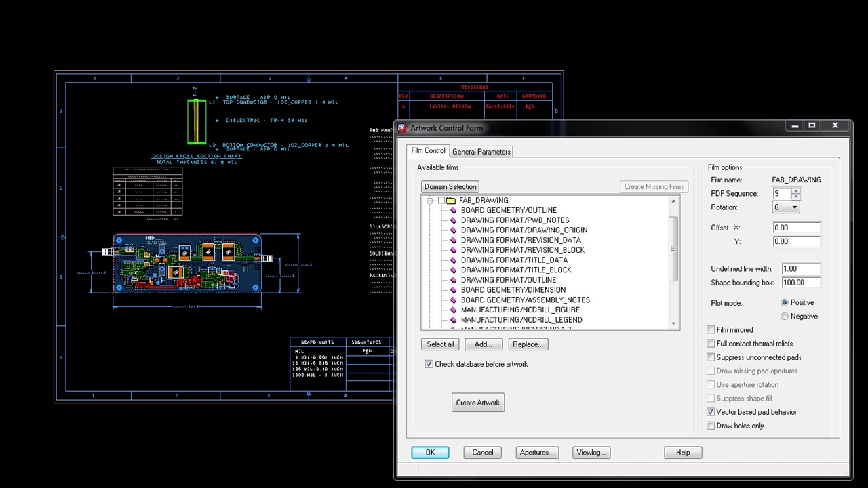This screenshot has height=488, width=868.
Task: Enable Full contact thermal-reliefs
Action: [x=711, y=344]
